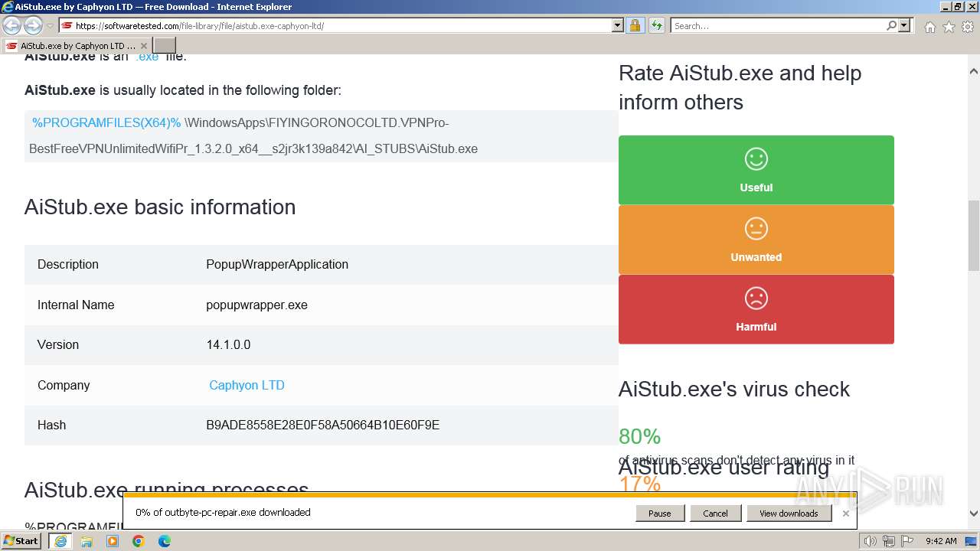Click the page scrollbar down arrow
Viewport: 980px width, 551px height.
click(x=974, y=514)
